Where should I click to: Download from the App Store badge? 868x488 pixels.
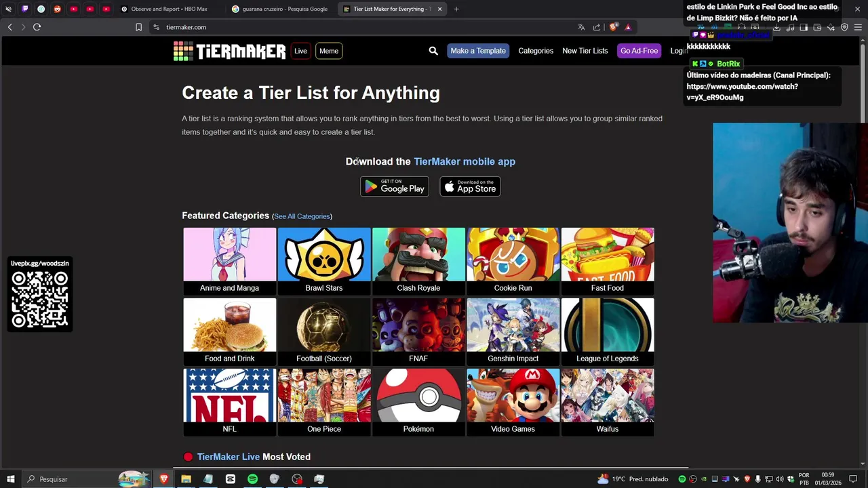pyautogui.click(x=470, y=186)
